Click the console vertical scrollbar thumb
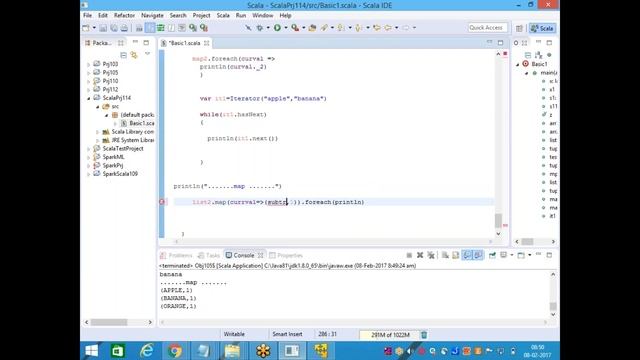Image resolution: width=640 pixels, height=360 pixels. 553,306
